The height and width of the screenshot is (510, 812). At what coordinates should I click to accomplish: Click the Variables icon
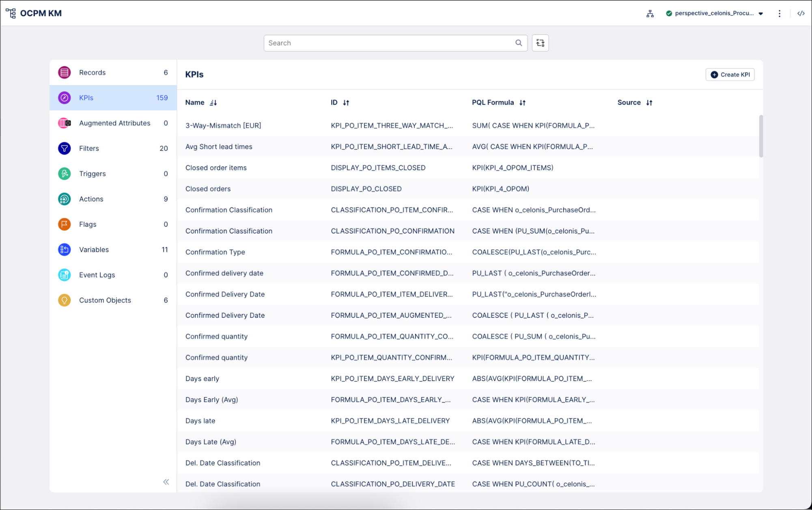[x=64, y=250]
